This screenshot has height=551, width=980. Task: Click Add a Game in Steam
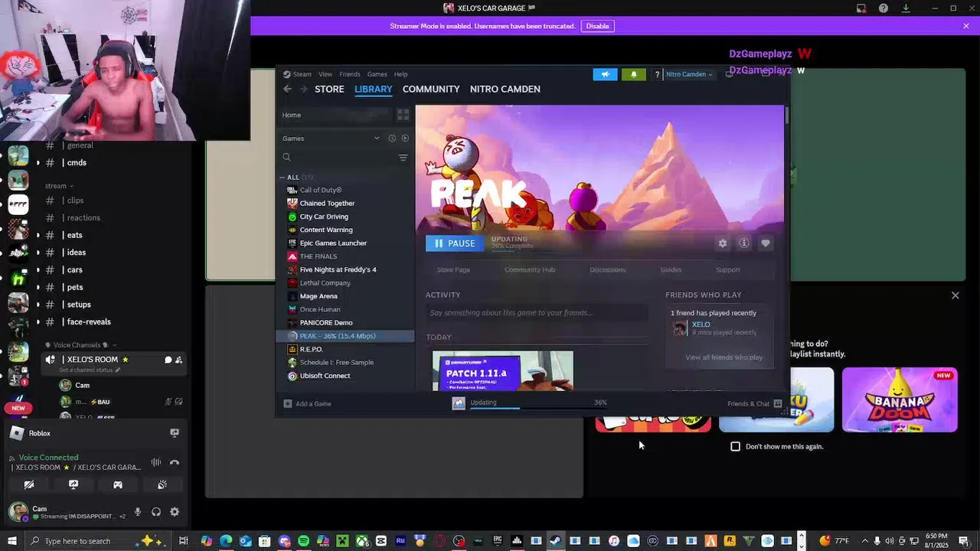click(x=308, y=403)
